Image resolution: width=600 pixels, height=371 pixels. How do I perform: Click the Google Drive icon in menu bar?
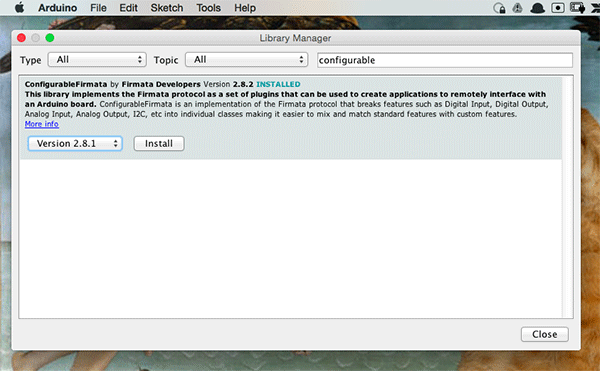click(518, 8)
